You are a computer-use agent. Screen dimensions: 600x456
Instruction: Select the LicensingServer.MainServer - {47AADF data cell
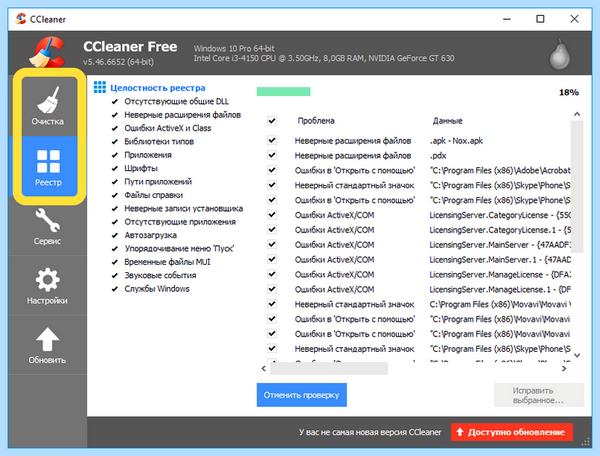tap(500, 245)
